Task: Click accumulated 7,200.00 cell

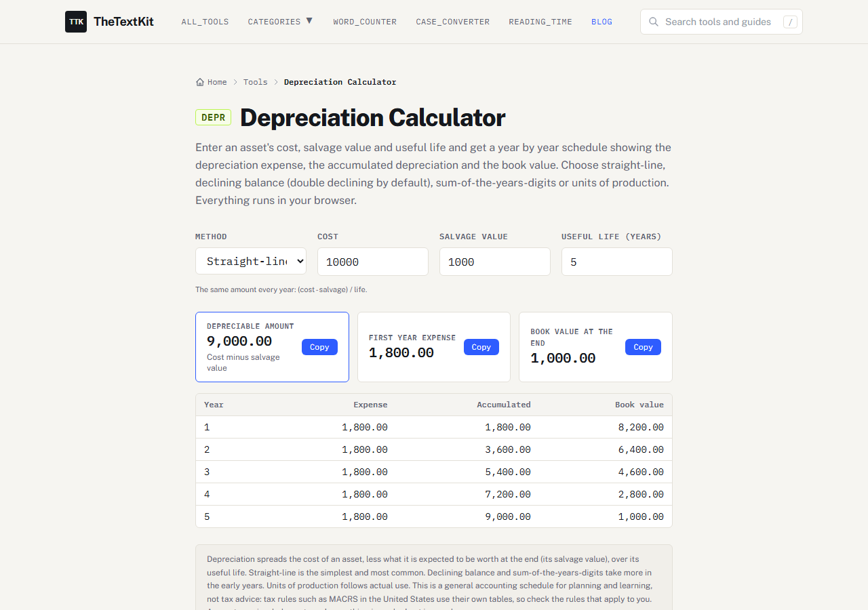Action: pyautogui.click(x=508, y=494)
